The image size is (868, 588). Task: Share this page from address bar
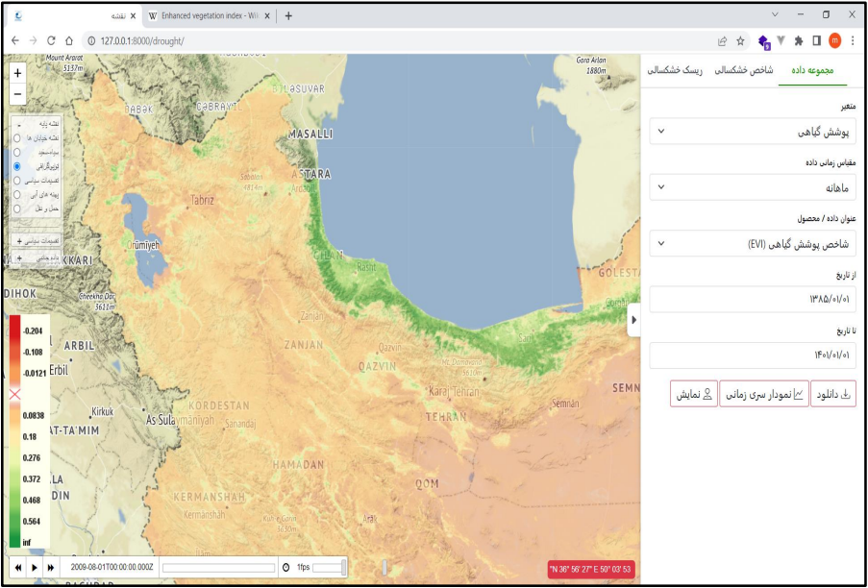(x=722, y=41)
